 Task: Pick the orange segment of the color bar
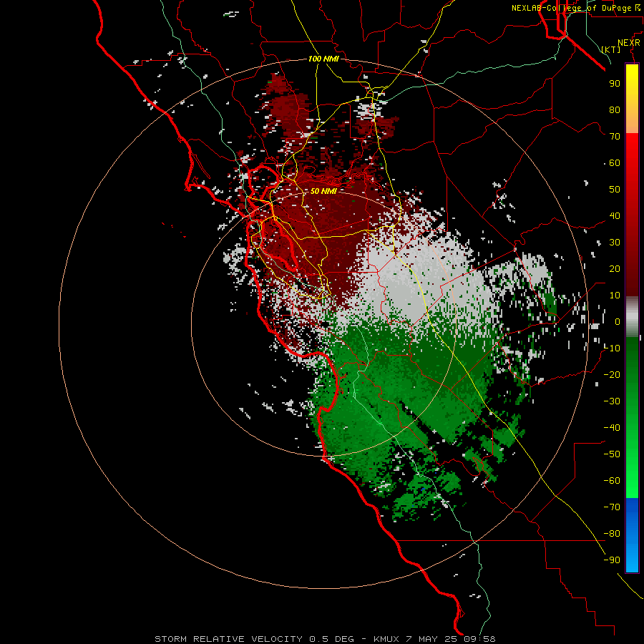(x=632, y=123)
